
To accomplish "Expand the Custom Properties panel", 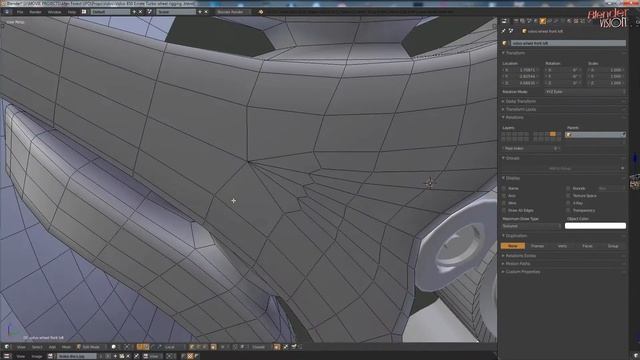I will [x=522, y=271].
